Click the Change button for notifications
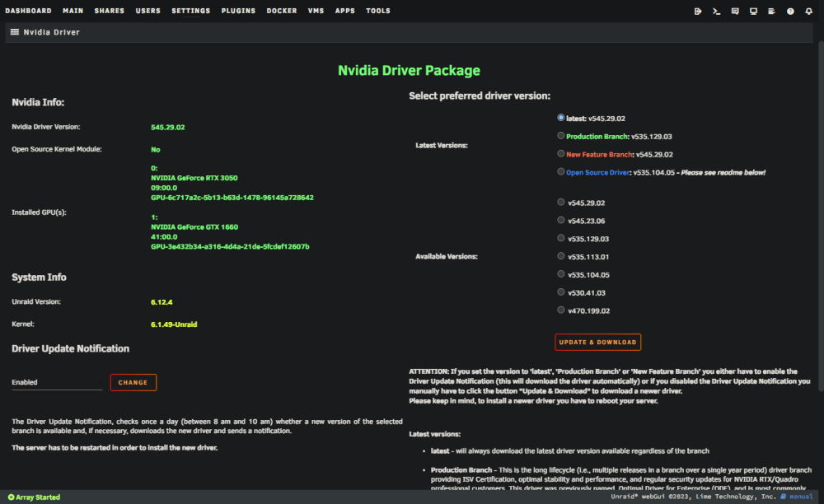Screen dimensions: 824x504 tap(133, 382)
